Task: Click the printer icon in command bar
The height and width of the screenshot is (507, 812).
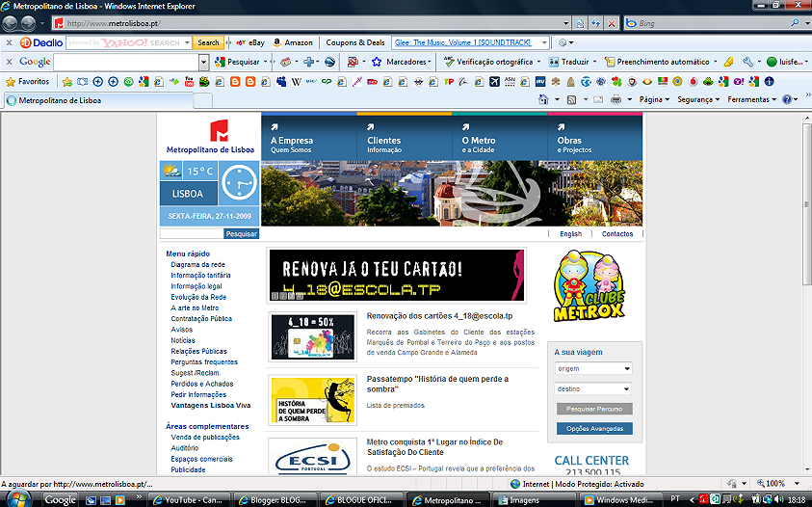Action: (616, 99)
